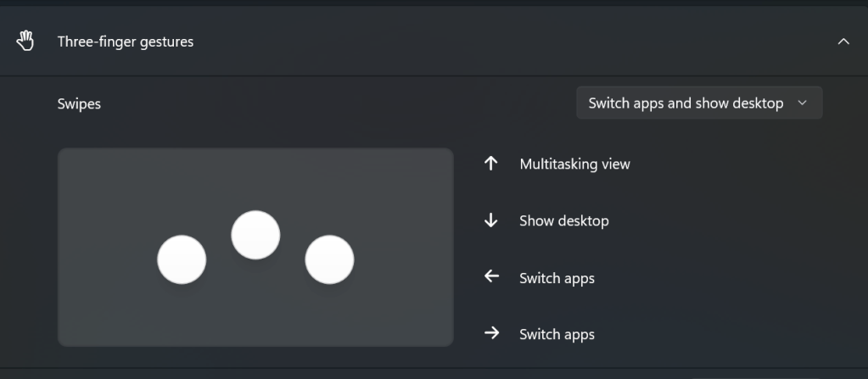Click blank space in Three-finger gestures header bar
The height and width of the screenshot is (379, 868).
coord(509,42)
